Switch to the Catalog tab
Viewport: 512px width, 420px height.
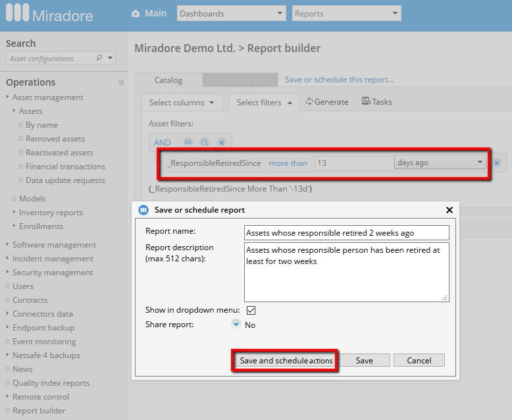(168, 80)
